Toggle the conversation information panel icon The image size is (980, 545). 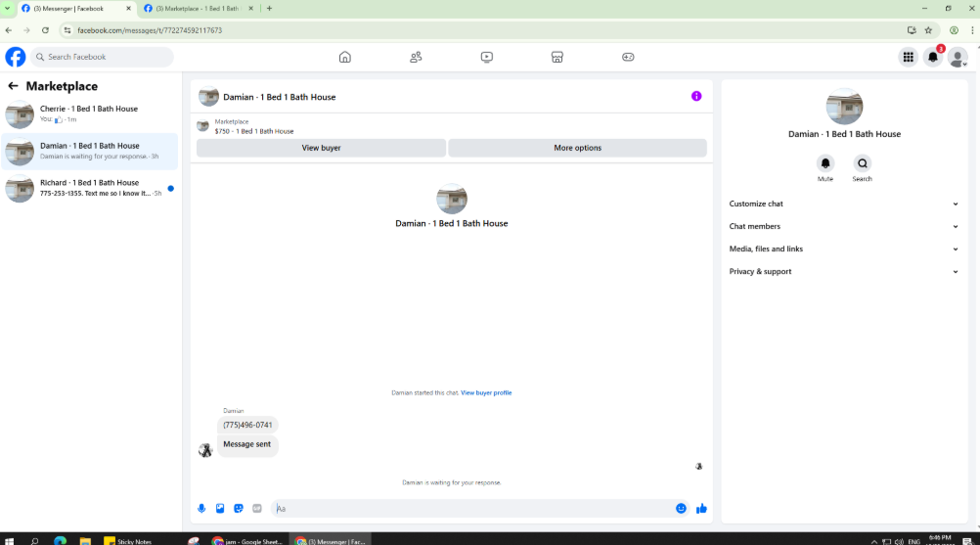coord(696,96)
